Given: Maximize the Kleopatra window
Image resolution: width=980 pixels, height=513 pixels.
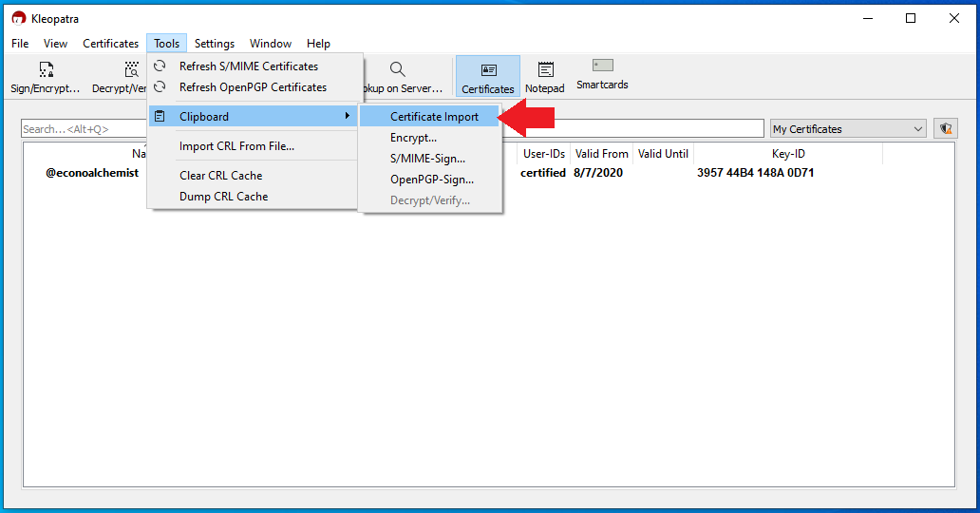Looking at the screenshot, I should point(911,19).
